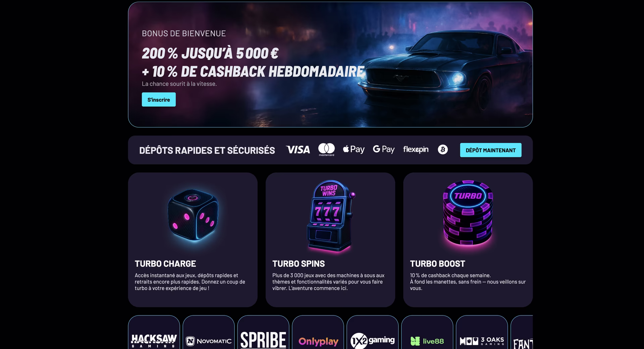Click the Google Pay logo
This screenshot has height=349, width=644.
coord(384,149)
